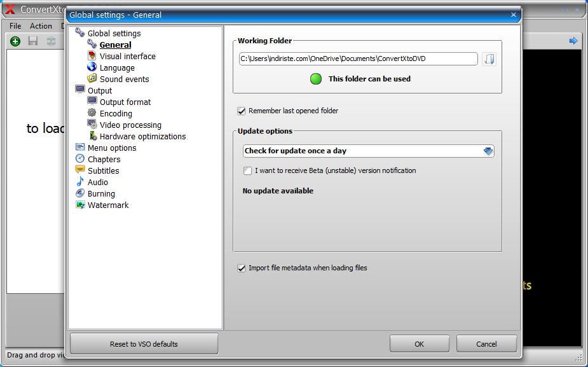Click 'This folder can be used' text
The height and width of the screenshot is (367, 588).
point(369,79)
